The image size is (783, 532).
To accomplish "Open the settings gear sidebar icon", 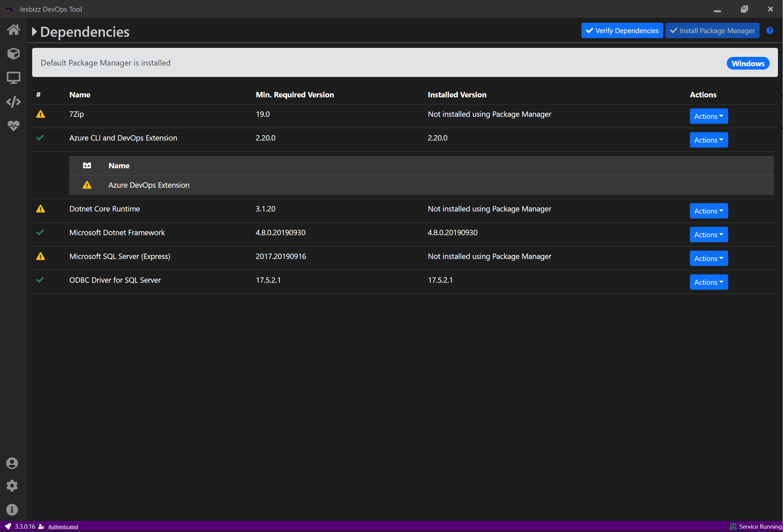I will pos(12,486).
